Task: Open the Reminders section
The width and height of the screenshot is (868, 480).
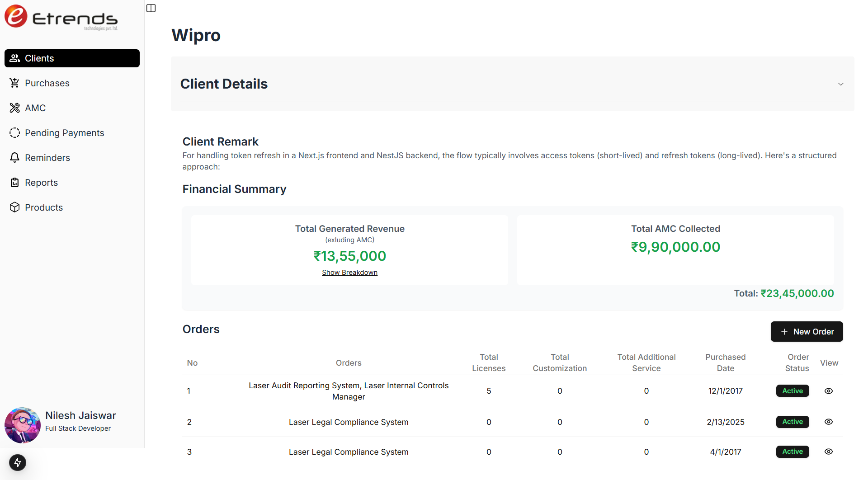Action: tap(72, 158)
